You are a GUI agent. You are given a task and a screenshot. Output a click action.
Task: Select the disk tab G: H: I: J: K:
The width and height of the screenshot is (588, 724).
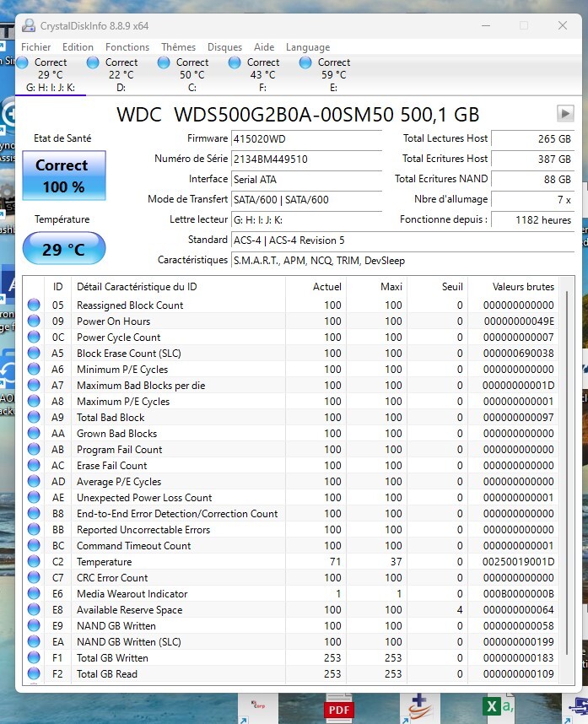click(51, 75)
